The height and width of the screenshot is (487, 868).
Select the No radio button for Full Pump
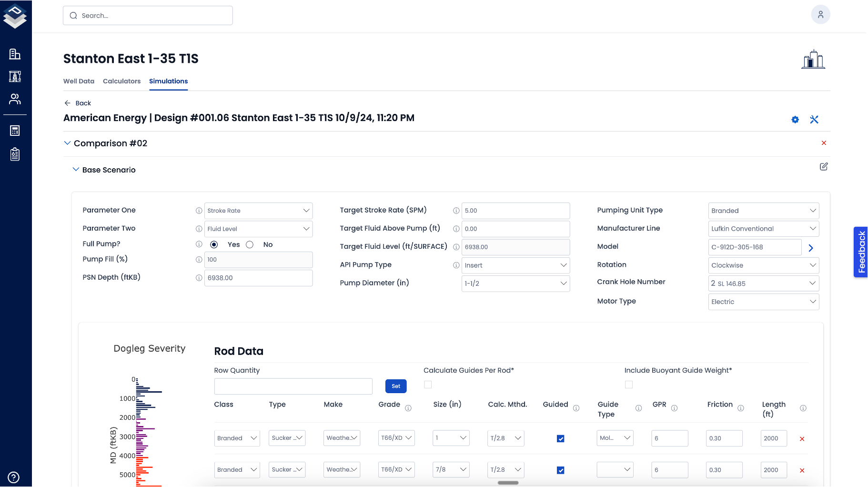250,244
